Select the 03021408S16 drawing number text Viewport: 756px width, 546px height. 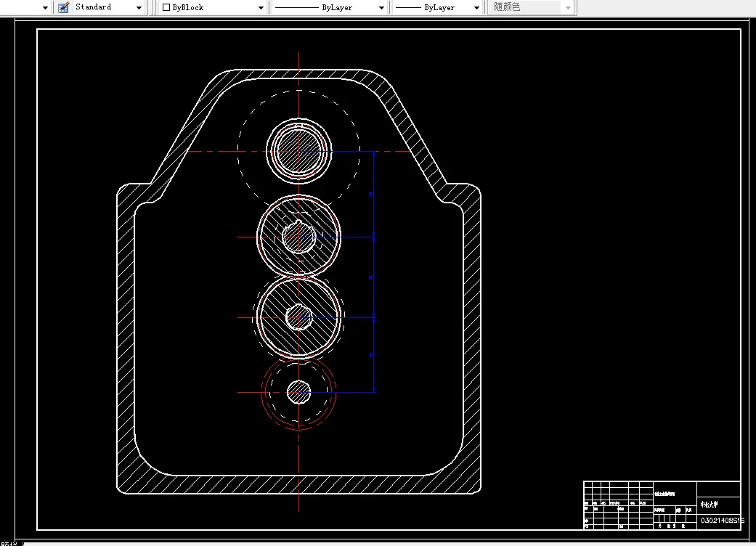[x=721, y=521]
